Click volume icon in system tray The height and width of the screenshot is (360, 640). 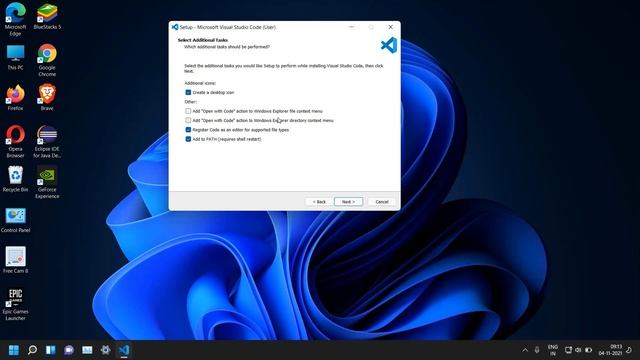[x=578, y=350]
